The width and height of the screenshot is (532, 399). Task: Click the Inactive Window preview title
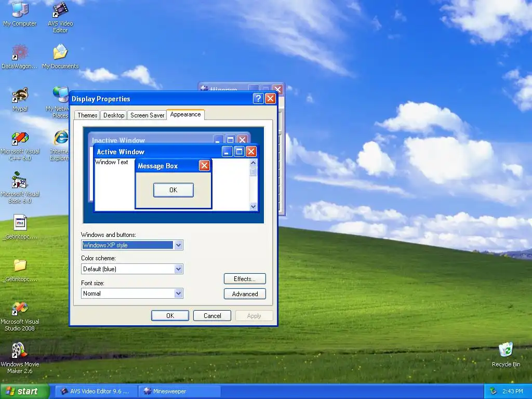click(118, 140)
